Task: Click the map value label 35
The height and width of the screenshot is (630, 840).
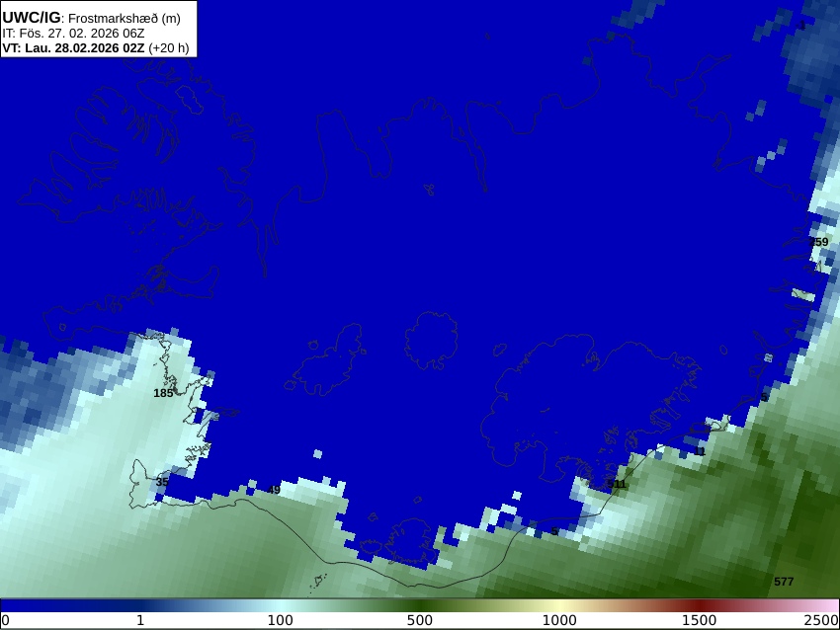Action: [x=162, y=482]
